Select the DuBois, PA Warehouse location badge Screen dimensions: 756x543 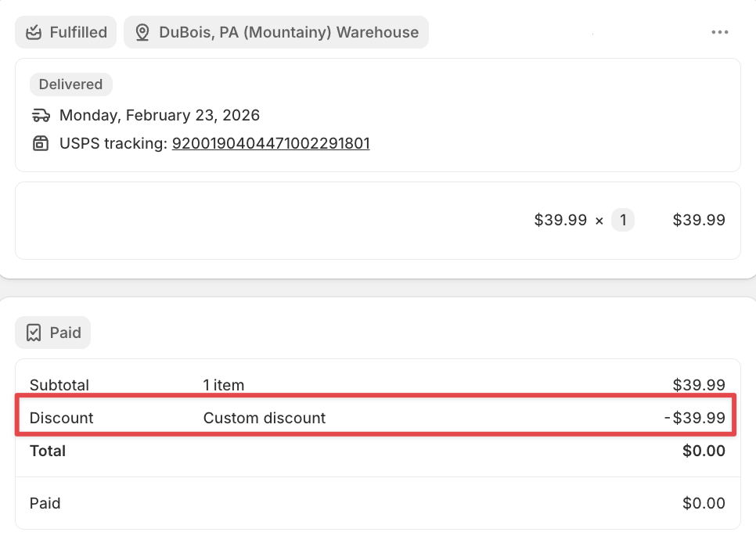(276, 32)
